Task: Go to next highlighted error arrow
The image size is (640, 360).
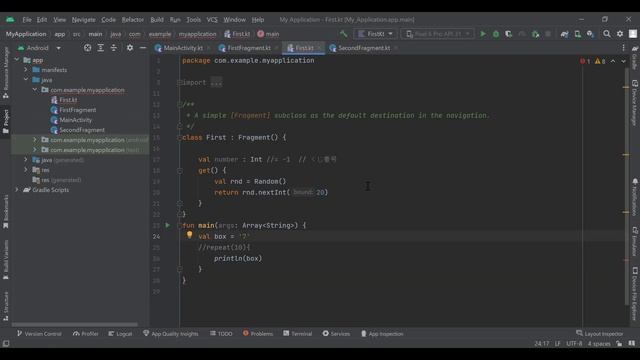Action: tap(623, 61)
